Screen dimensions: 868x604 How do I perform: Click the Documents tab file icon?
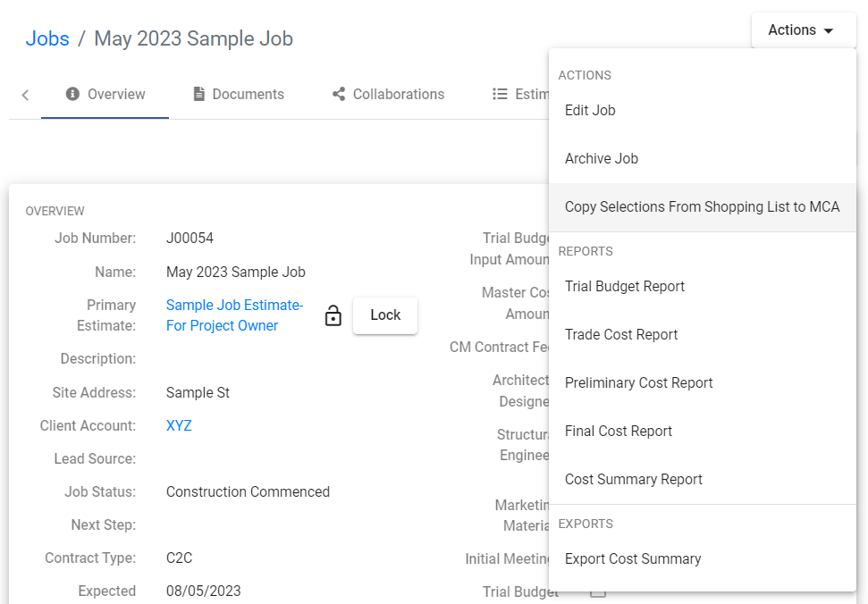coord(199,95)
